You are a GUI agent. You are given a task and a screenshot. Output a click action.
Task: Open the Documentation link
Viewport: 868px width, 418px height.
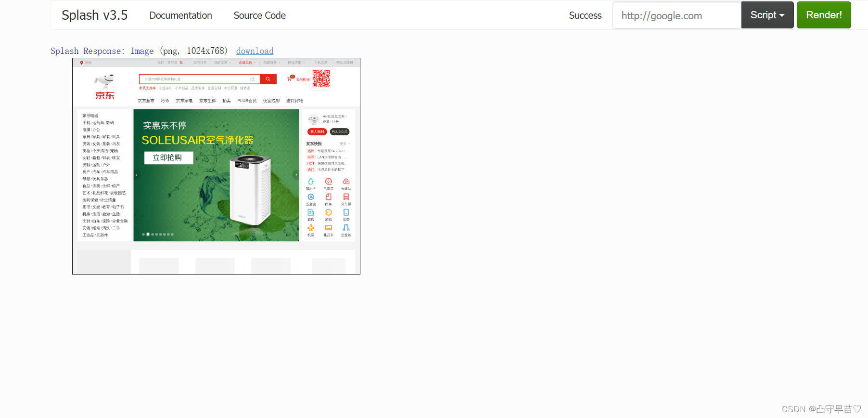(180, 15)
